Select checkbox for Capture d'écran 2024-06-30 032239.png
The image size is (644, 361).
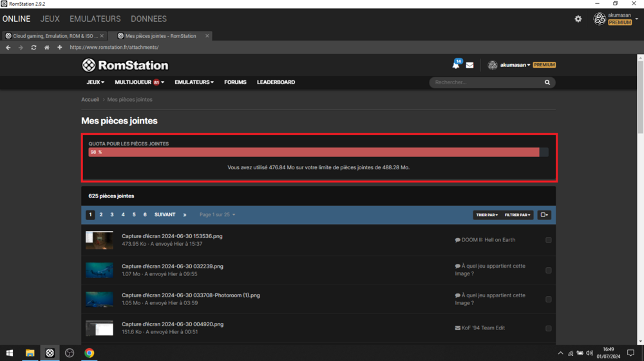click(548, 270)
